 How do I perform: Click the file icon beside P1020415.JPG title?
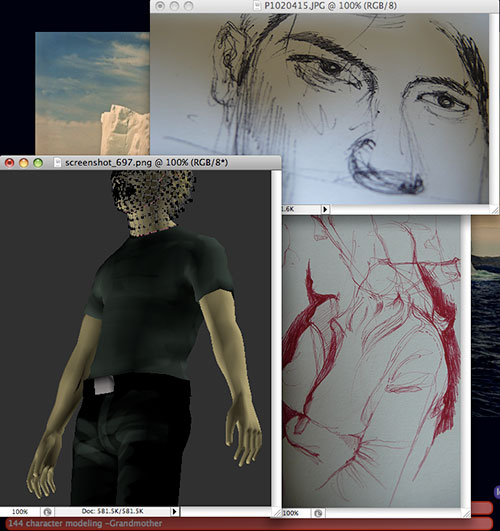pyautogui.click(x=258, y=5)
